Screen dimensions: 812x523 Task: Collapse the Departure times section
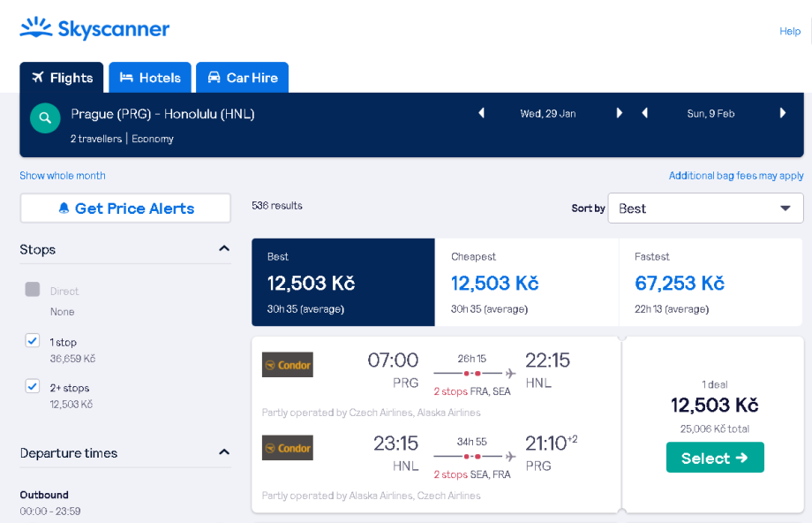(x=224, y=452)
